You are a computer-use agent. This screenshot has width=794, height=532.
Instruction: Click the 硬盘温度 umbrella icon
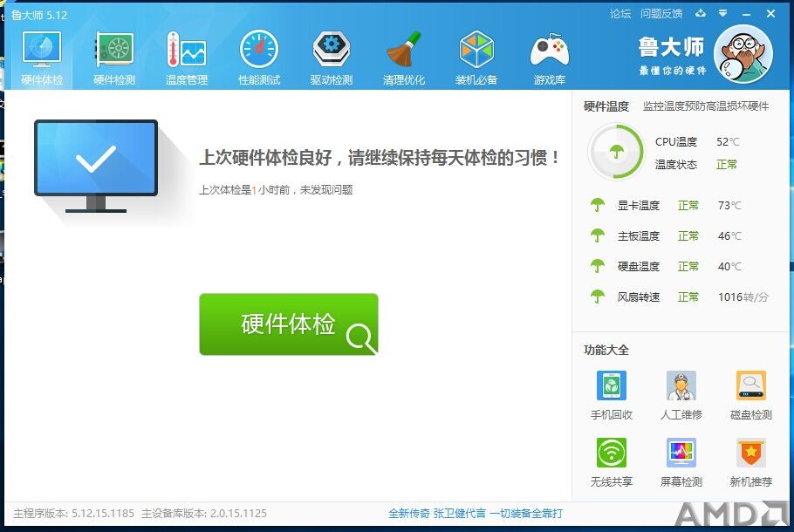pos(598,266)
